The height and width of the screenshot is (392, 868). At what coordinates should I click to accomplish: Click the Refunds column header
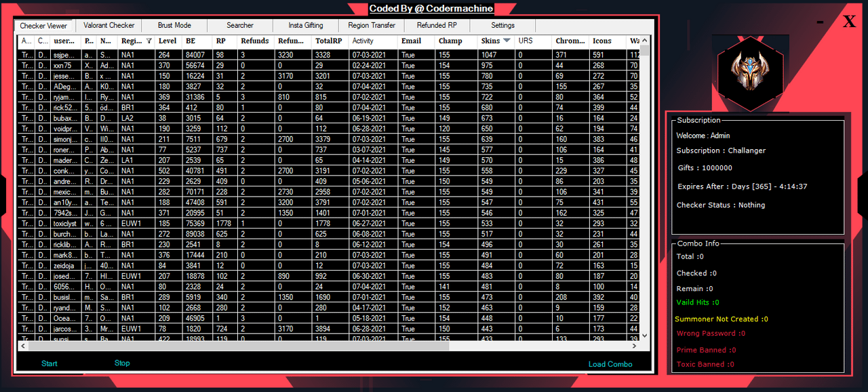click(256, 41)
